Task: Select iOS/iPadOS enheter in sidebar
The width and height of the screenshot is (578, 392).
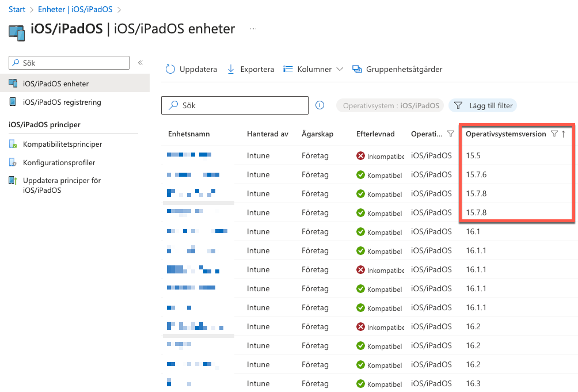Action: point(55,83)
